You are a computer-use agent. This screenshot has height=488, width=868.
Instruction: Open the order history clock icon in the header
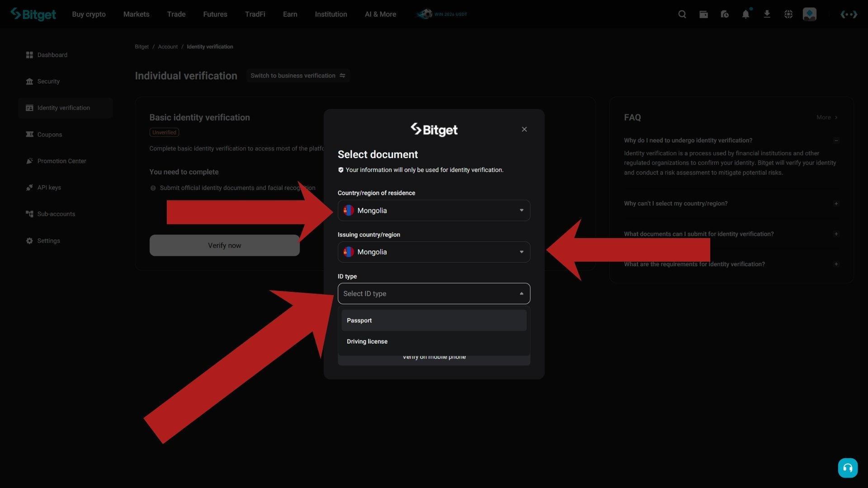click(725, 14)
